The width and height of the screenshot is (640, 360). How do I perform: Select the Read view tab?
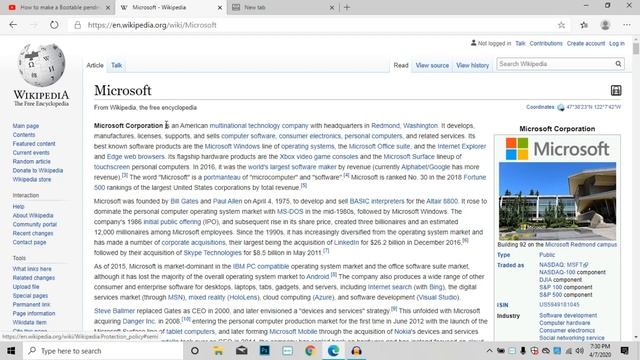point(401,65)
